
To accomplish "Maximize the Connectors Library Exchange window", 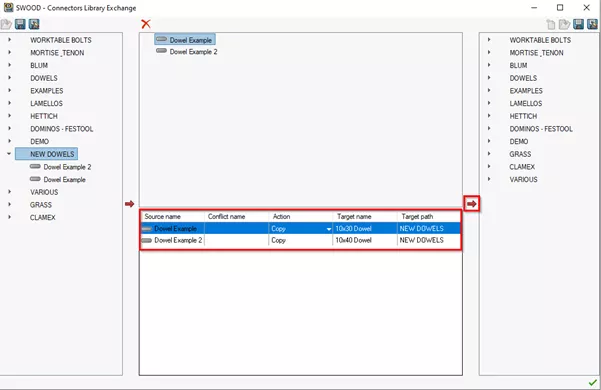I will (560, 7).
